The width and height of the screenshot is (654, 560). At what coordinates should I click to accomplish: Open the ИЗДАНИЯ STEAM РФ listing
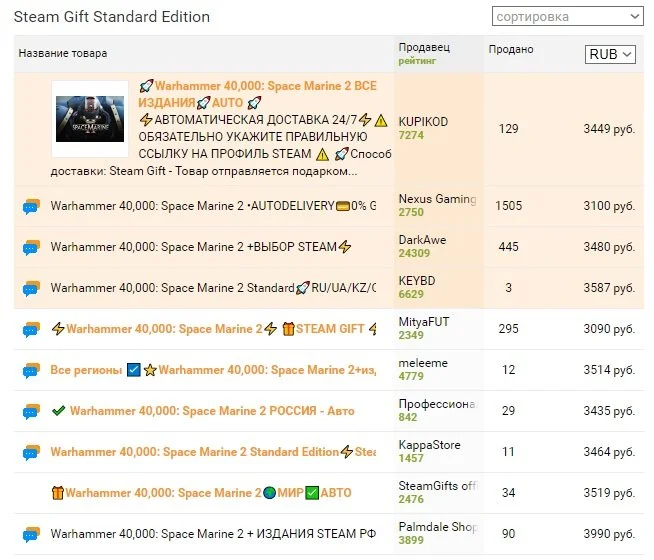pos(213,534)
